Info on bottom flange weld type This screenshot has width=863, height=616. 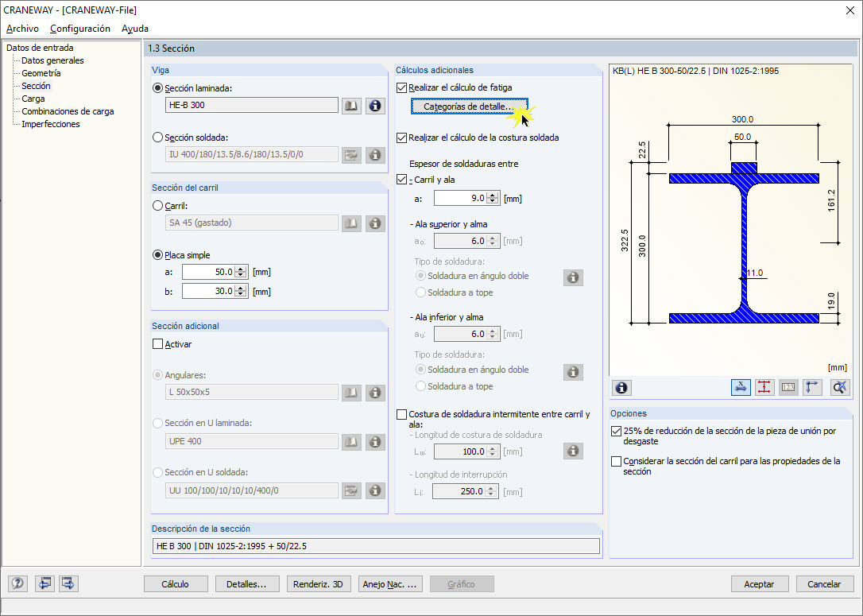[573, 372]
